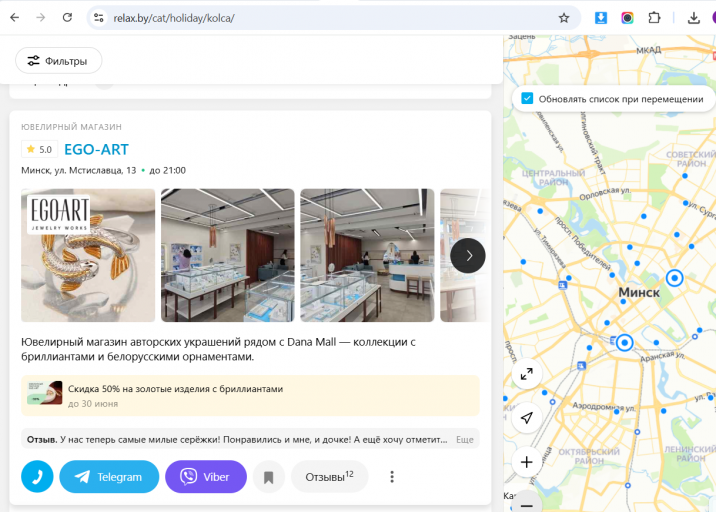The image size is (716, 512).
Task: Open the blue download extension icon
Action: click(601, 18)
